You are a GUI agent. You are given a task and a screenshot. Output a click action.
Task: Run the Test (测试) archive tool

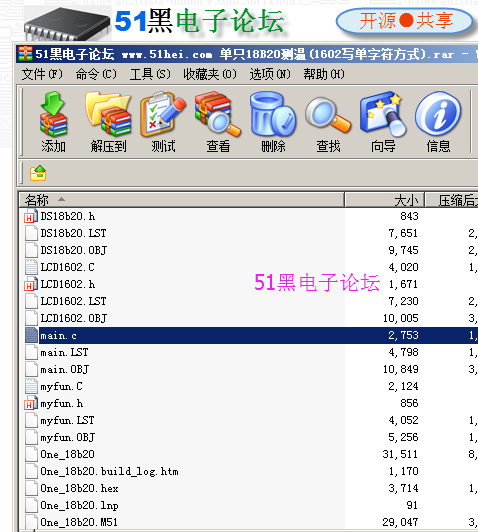click(163, 114)
